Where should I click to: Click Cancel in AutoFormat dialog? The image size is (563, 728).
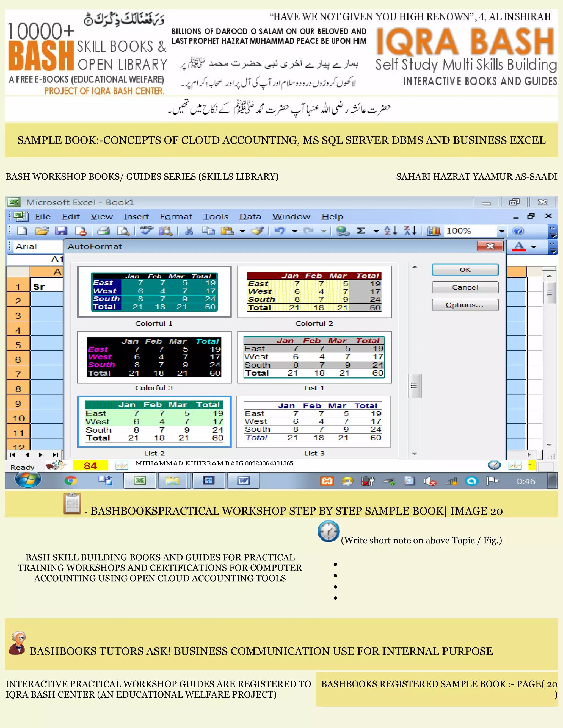(x=465, y=287)
